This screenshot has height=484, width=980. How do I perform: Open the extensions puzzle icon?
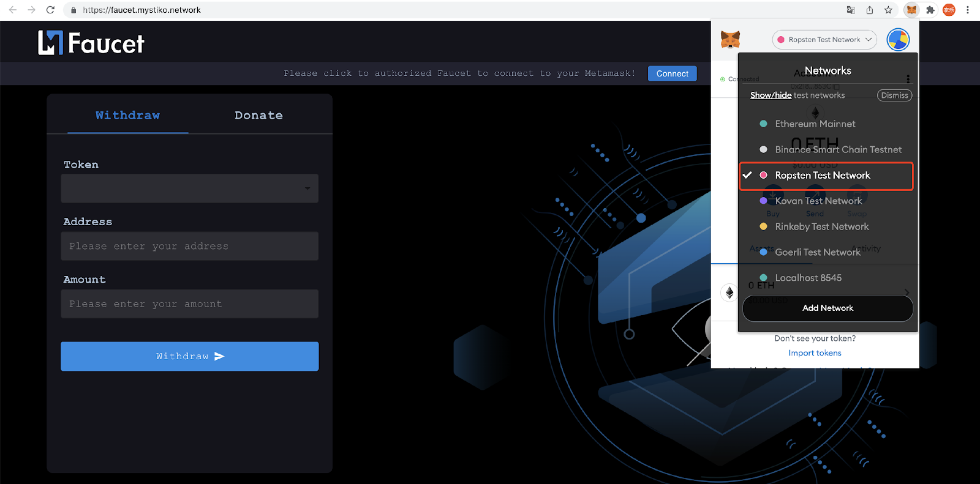pyautogui.click(x=930, y=10)
